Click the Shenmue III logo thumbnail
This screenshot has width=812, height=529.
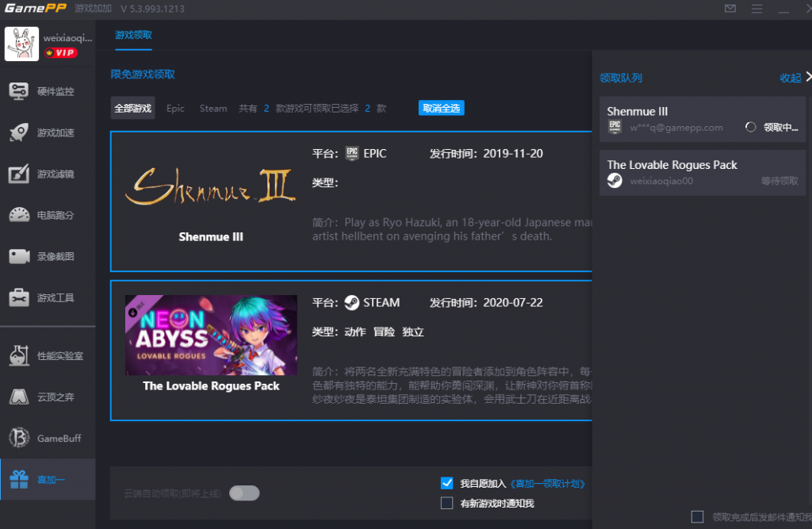click(x=211, y=186)
